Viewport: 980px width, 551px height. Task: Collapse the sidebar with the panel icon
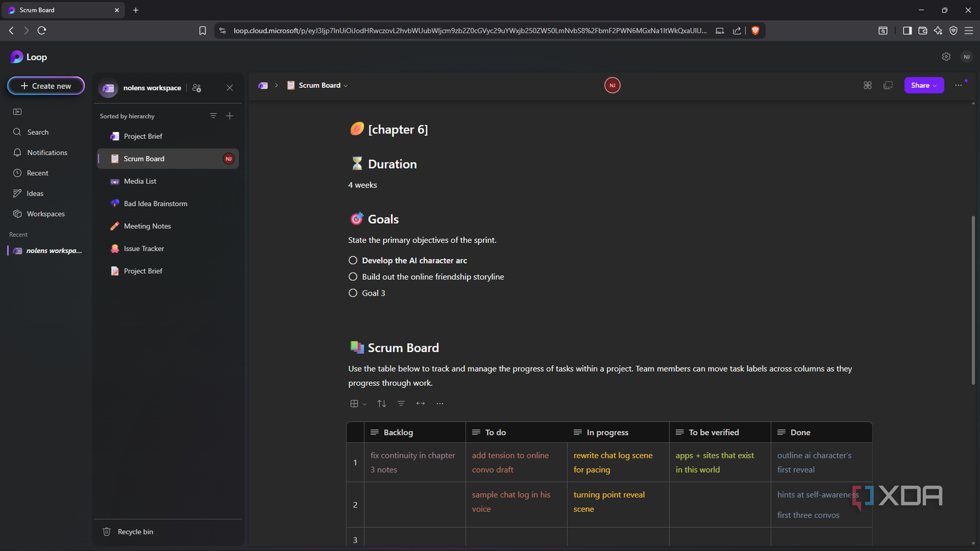point(17,112)
